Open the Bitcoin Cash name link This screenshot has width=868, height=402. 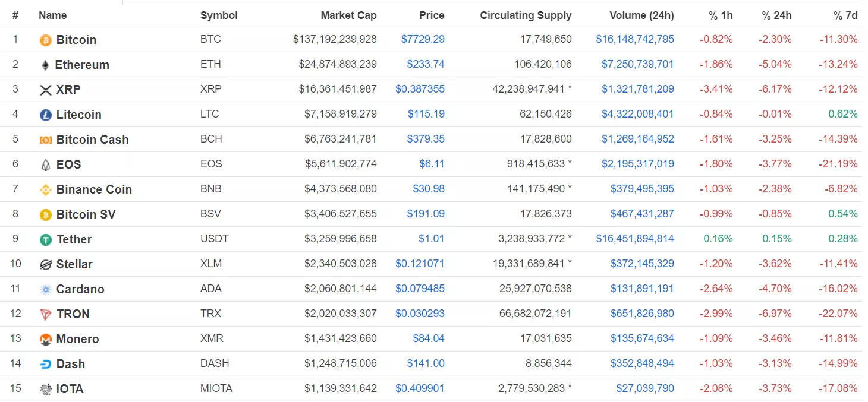coord(92,140)
